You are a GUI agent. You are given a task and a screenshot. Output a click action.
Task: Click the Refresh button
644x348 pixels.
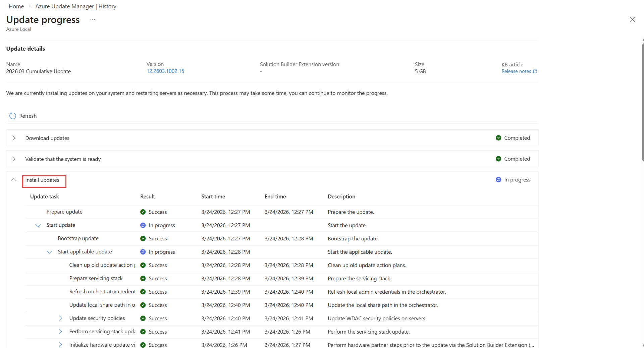(x=23, y=116)
